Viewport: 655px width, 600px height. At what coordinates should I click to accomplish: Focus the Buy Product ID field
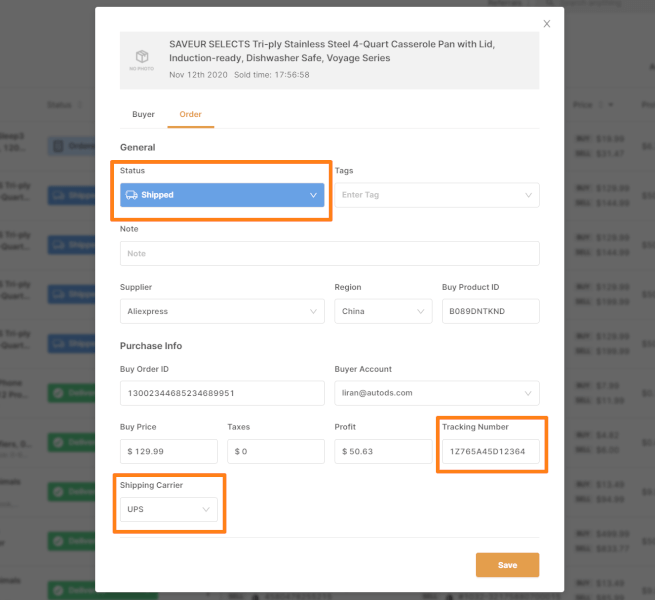point(490,312)
